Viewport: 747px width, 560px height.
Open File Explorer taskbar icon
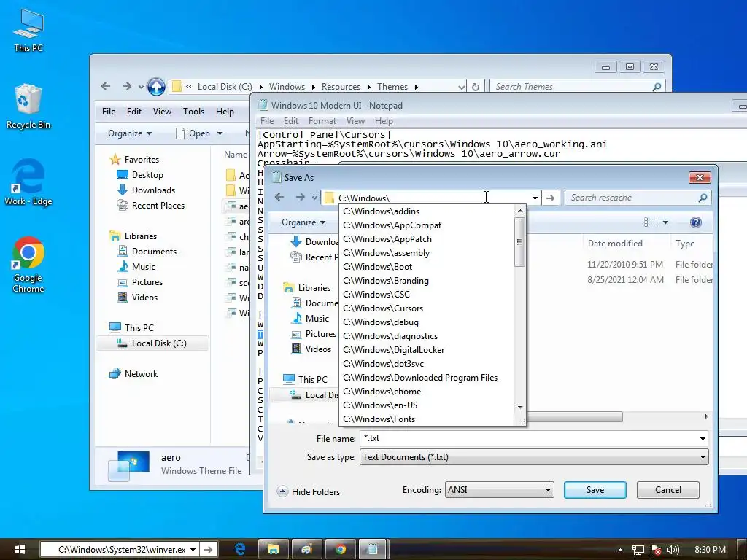(274, 549)
